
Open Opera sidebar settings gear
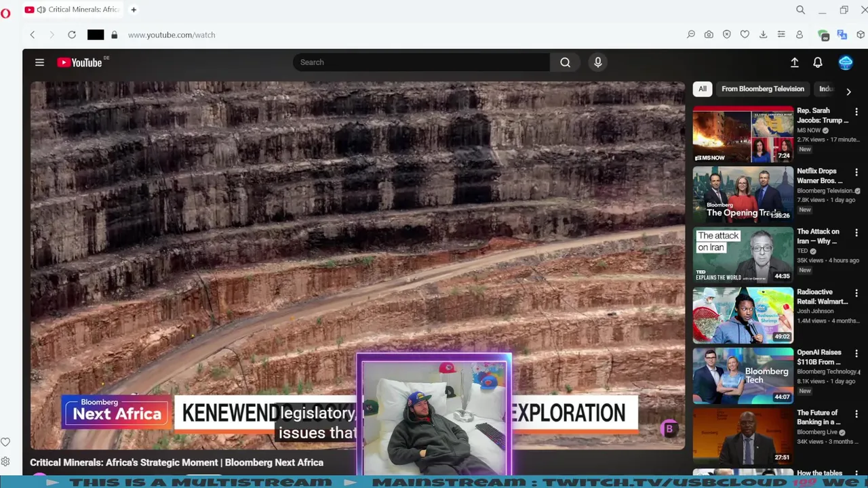[5, 462]
